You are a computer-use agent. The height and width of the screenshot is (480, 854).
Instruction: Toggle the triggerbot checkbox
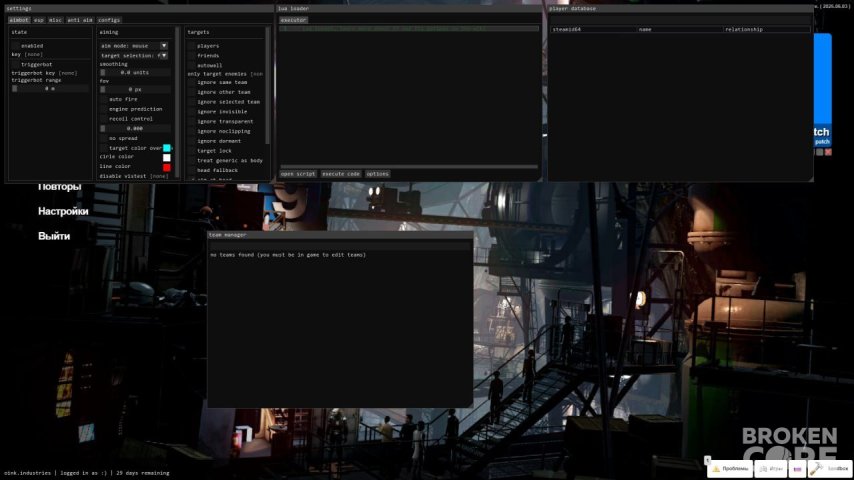point(16,64)
